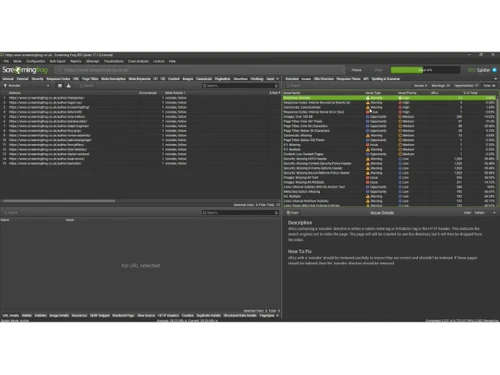Open the HTTP Headers bottom tab
Viewport: 500px width, 375px height.
169,315
